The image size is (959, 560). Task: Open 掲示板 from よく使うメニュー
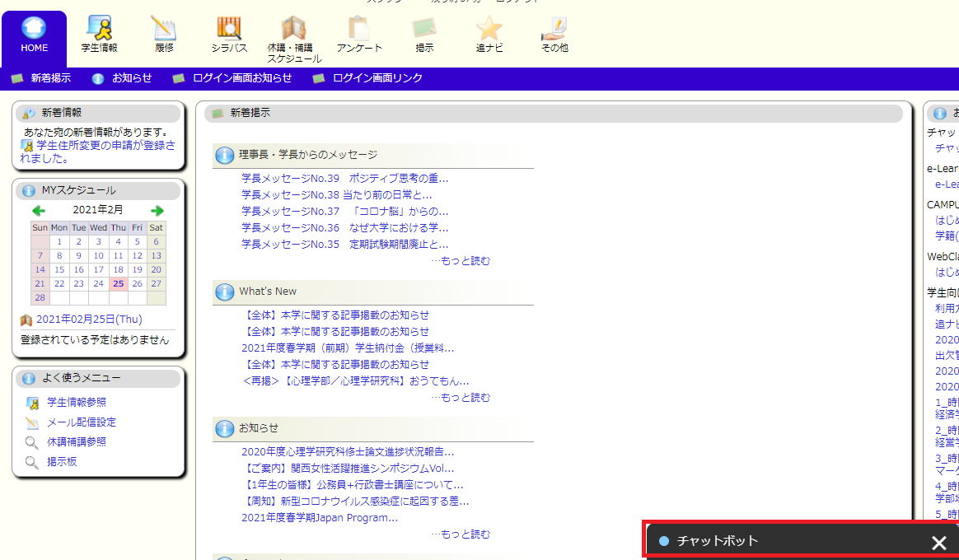point(62,462)
